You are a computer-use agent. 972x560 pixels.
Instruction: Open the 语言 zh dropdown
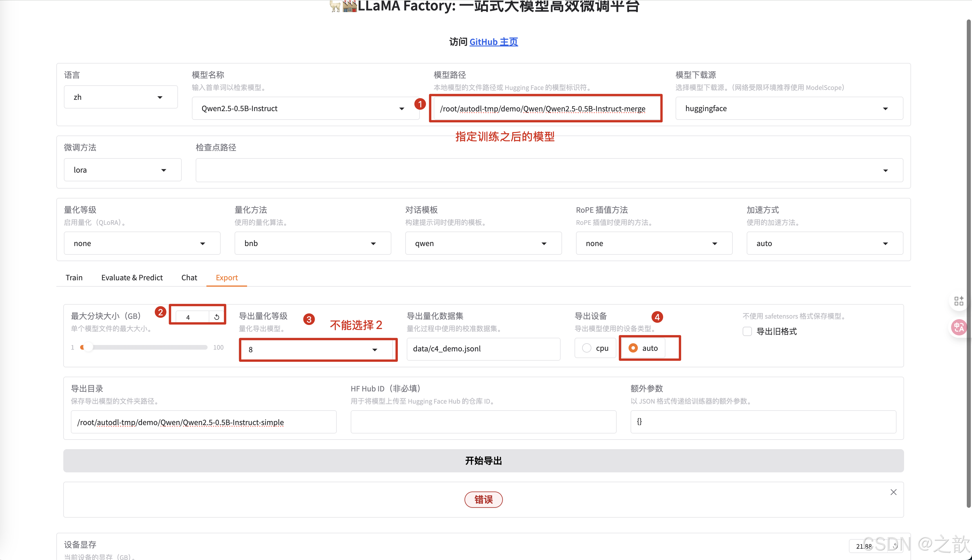[x=121, y=97]
